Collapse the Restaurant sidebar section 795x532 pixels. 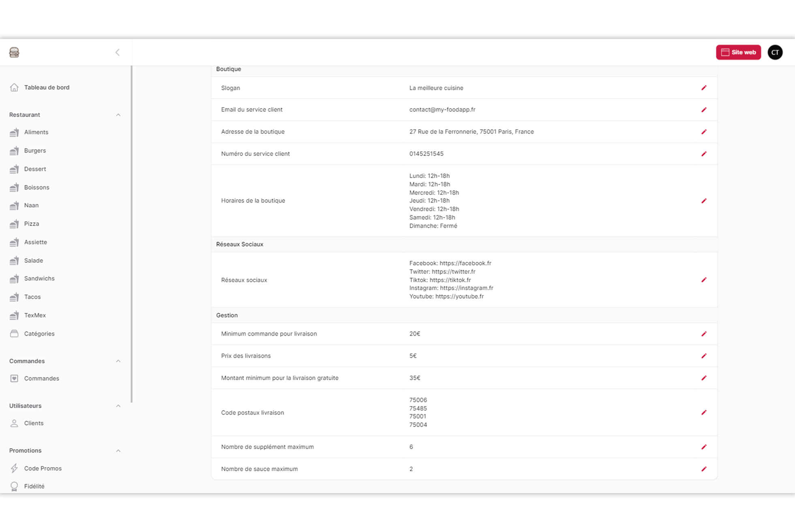point(118,115)
